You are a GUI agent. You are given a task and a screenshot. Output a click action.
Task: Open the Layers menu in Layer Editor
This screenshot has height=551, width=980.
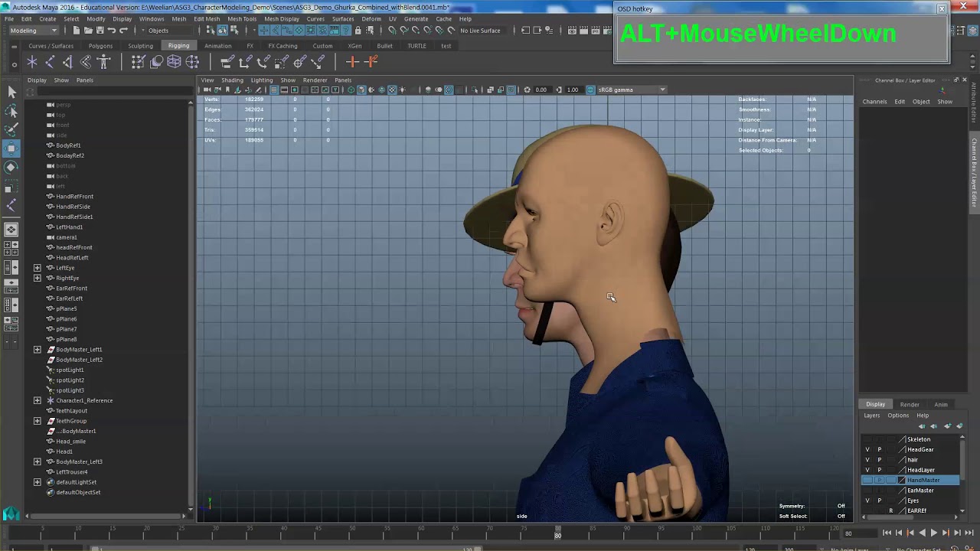pyautogui.click(x=872, y=416)
